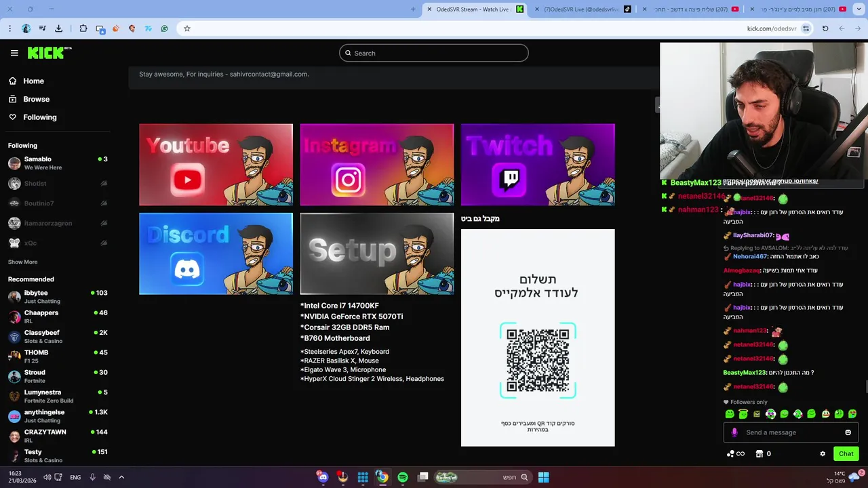The image size is (868, 488).
Task: Open Windows Start button
Action: tap(543, 477)
